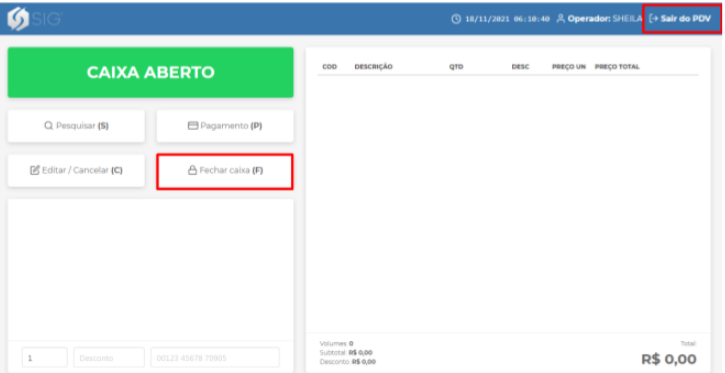
Task: Click the operator user icon
Action: coord(560,19)
